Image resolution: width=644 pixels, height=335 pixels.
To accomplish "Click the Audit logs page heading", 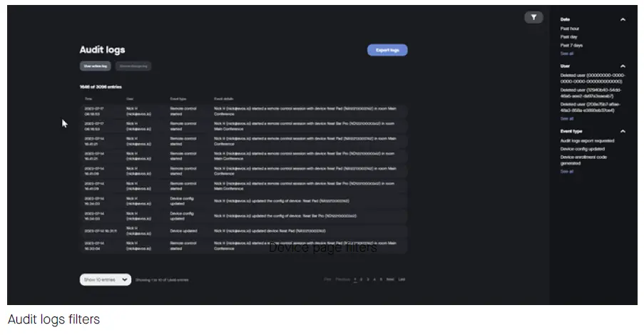I will (102, 50).
